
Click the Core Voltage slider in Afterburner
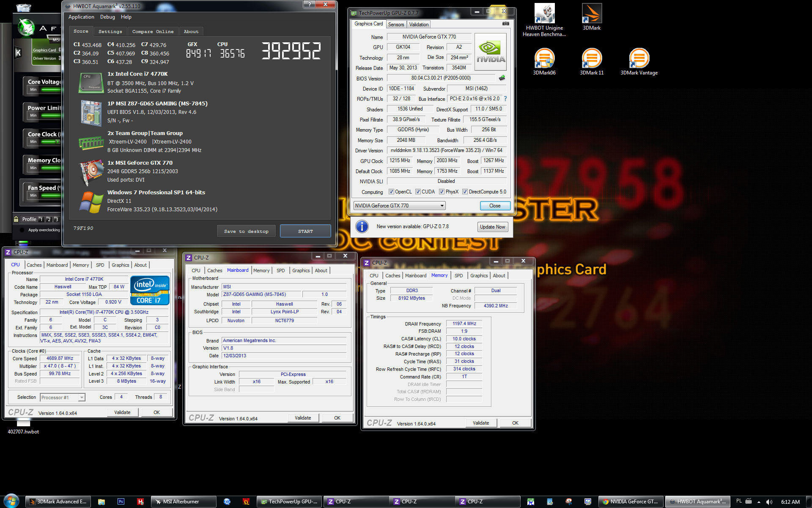[x=50, y=90]
